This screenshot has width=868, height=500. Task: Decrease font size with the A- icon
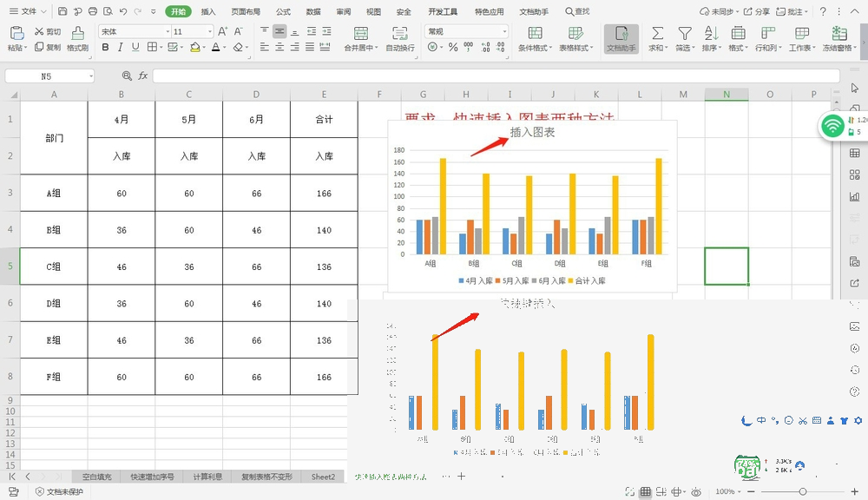click(239, 31)
